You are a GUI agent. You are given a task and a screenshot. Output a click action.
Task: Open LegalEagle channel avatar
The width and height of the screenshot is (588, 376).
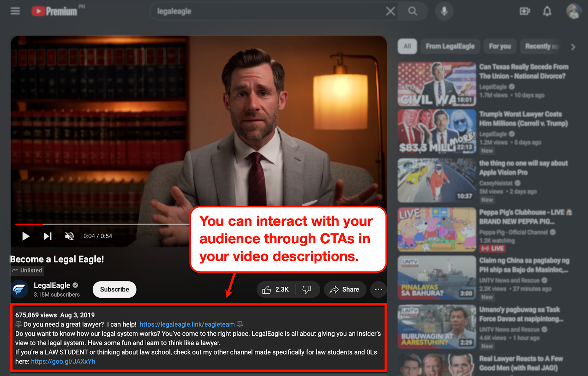(x=19, y=289)
